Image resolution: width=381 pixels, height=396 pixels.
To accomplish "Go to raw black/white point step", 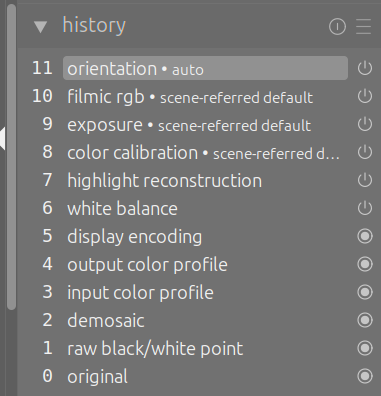I will click(205, 348).
